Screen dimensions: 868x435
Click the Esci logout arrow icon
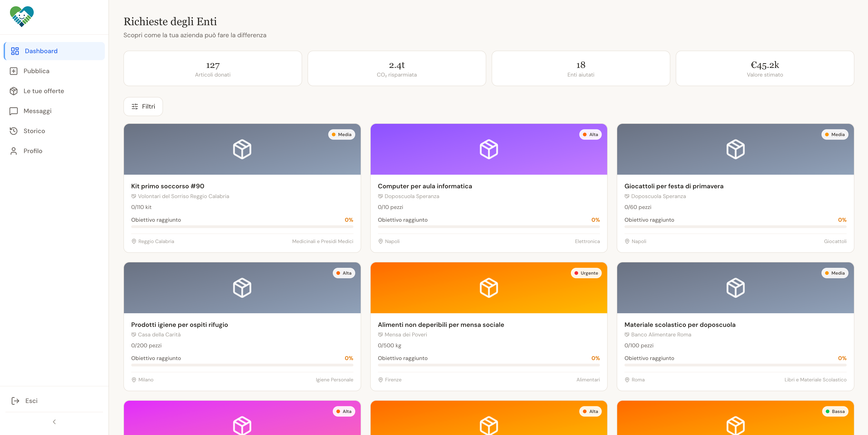[x=15, y=401]
